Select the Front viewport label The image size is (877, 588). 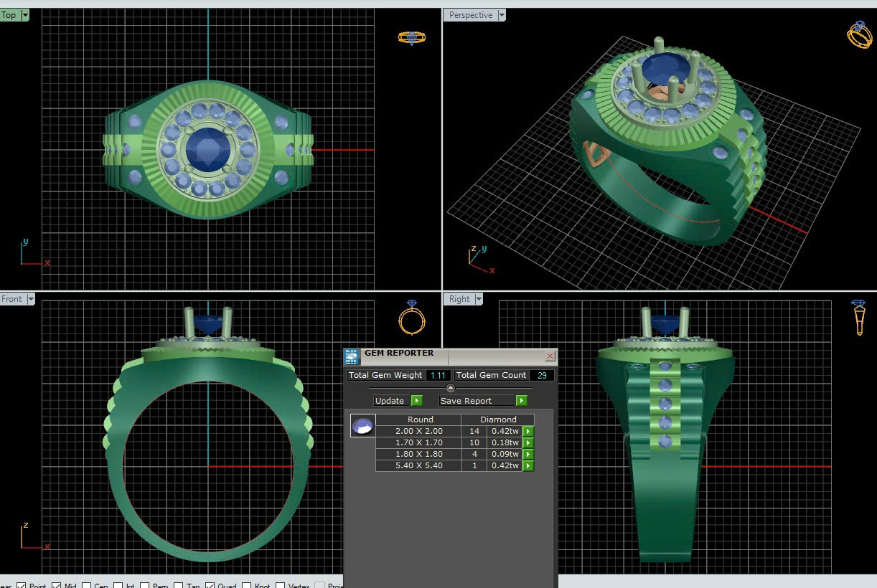click(12, 299)
